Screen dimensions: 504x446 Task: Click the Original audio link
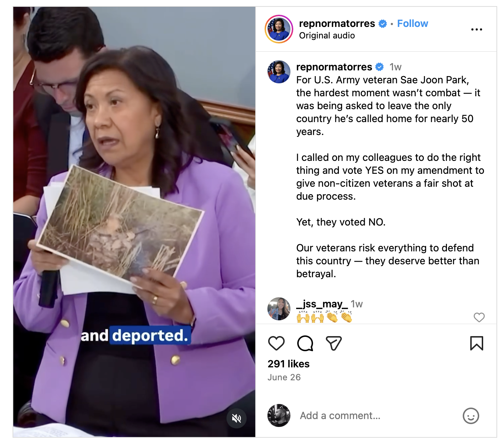tap(327, 36)
